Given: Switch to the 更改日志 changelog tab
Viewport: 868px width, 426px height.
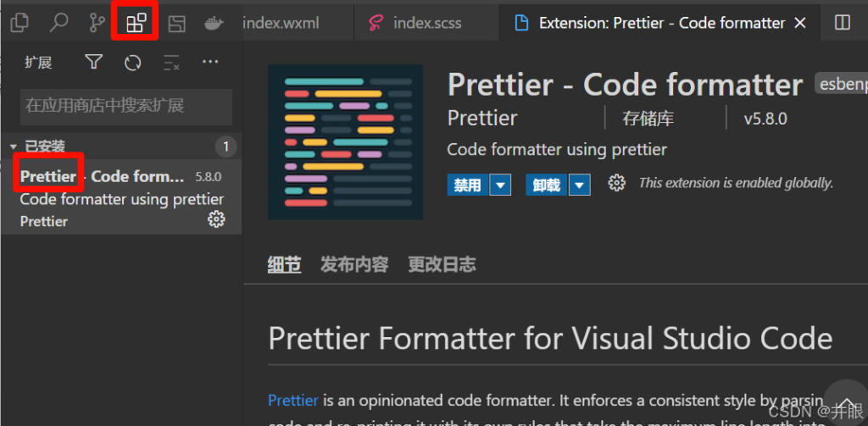Looking at the screenshot, I should coord(442,264).
